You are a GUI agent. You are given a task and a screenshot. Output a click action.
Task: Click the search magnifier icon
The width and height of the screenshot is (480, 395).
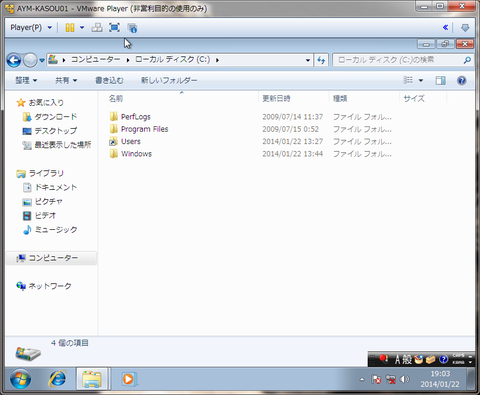(467, 60)
